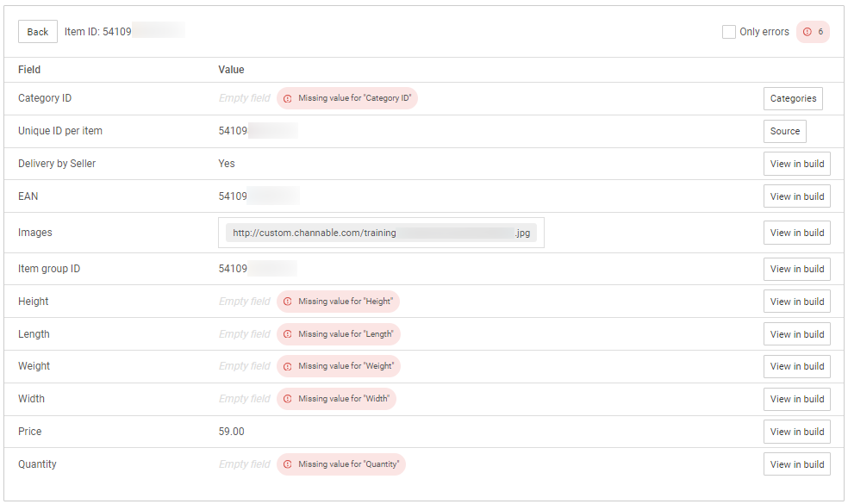View the Quantity field in build
The image size is (848, 504).
coord(796,464)
